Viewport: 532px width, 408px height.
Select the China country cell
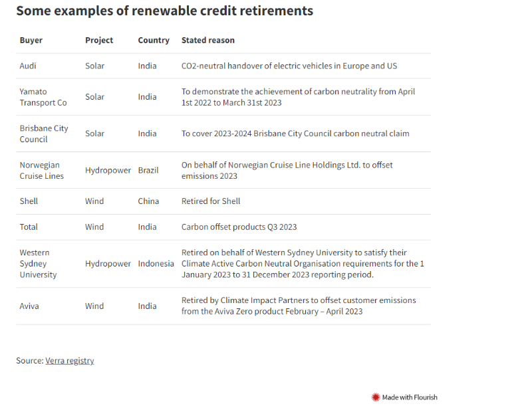148,201
